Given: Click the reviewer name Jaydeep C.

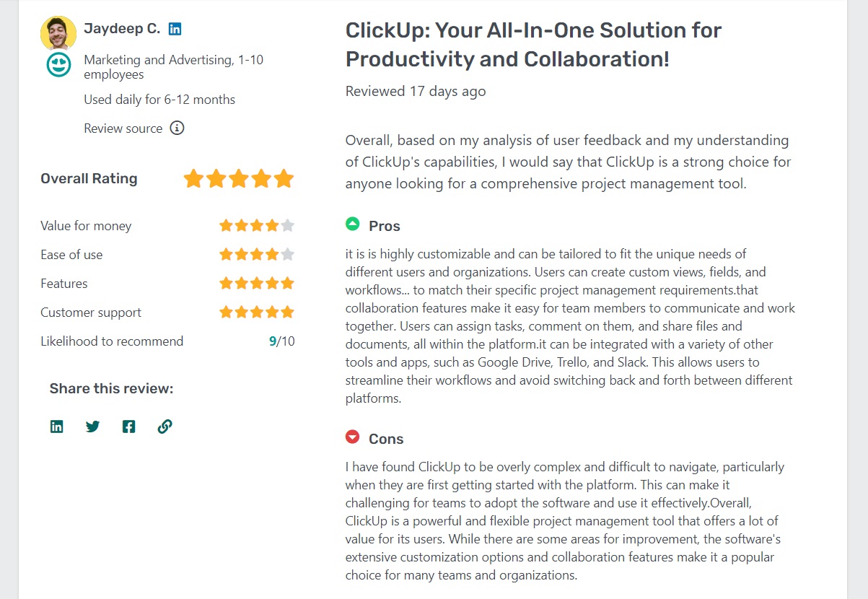Looking at the screenshot, I should tap(123, 28).
